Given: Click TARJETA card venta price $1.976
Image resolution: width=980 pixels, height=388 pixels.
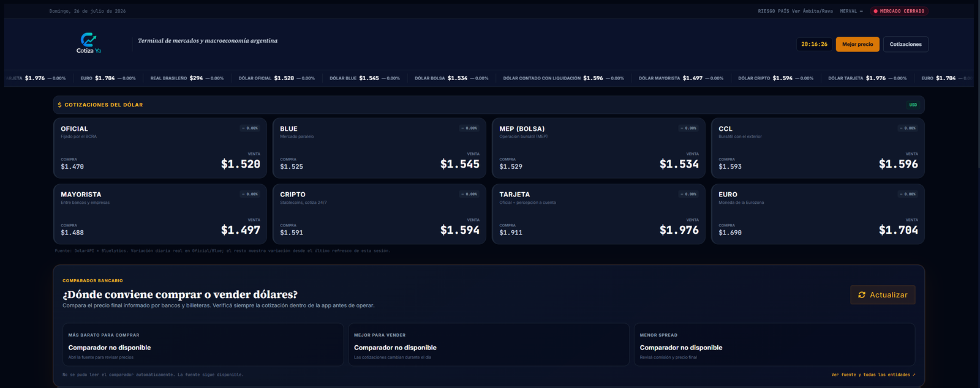Looking at the screenshot, I should coord(679,230).
